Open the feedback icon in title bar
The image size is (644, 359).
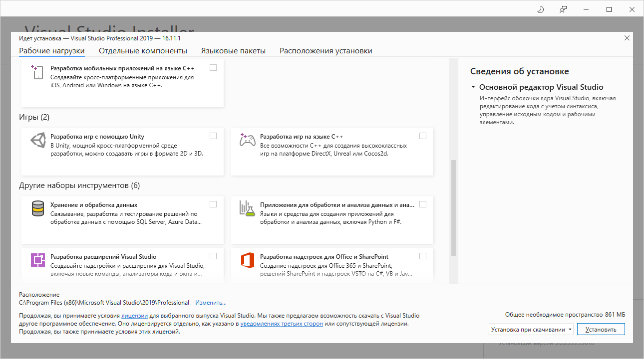pyautogui.click(x=563, y=9)
